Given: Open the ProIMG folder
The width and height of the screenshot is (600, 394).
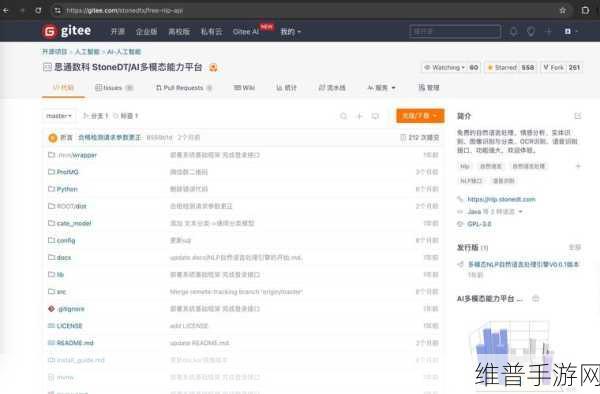Looking at the screenshot, I should tap(67, 172).
